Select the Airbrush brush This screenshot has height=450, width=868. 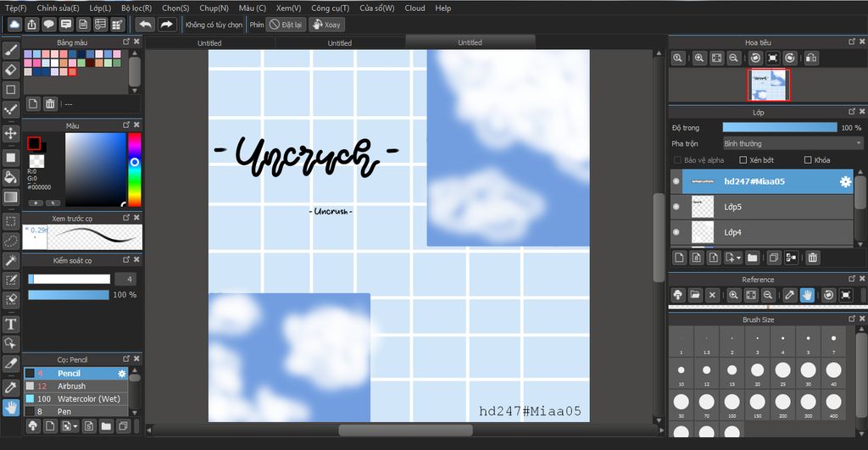(x=75, y=386)
